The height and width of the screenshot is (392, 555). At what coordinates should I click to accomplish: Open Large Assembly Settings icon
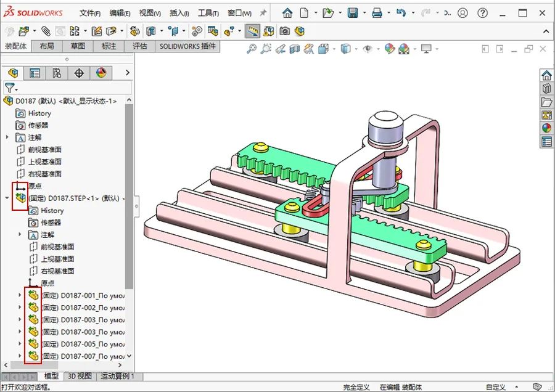tap(300, 31)
